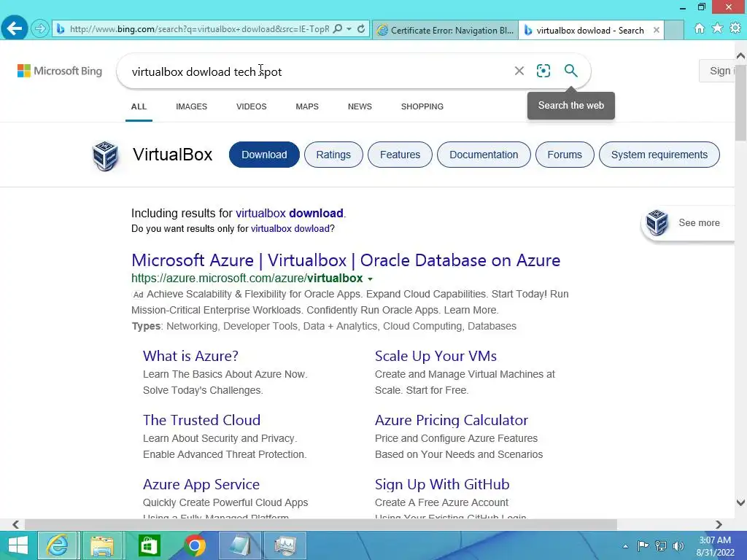Image resolution: width=747 pixels, height=560 pixels.
Task: Open the Favorites star icon
Action: [718, 28]
